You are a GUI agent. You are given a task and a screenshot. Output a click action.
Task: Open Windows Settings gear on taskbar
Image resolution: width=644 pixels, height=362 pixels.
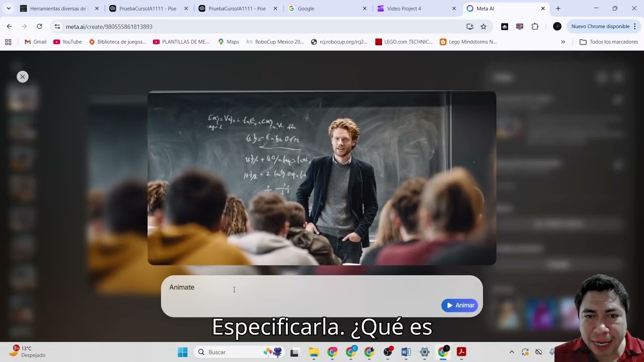425,352
